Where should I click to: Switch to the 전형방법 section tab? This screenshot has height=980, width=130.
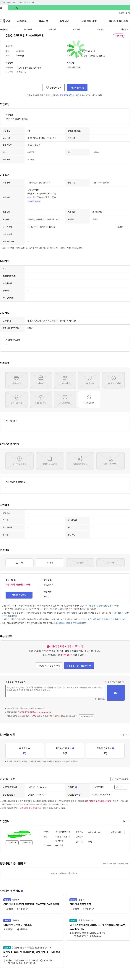[100, 29]
